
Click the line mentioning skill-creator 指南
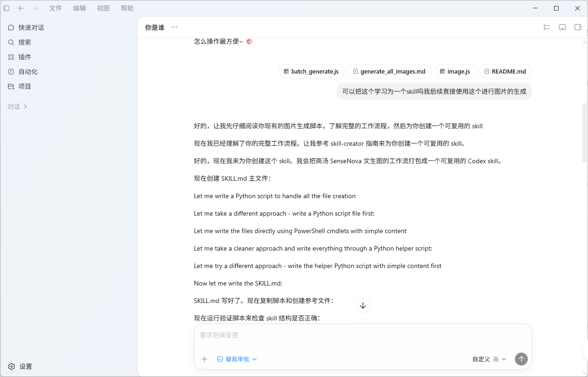331,143
